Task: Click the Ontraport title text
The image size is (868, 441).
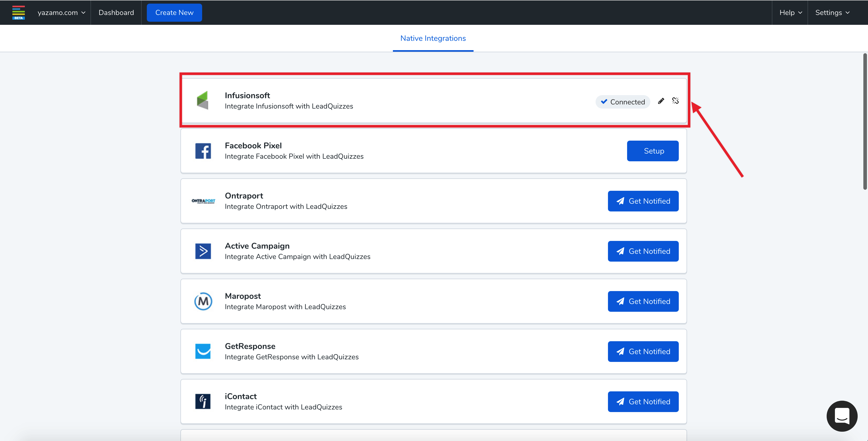Action: click(244, 196)
